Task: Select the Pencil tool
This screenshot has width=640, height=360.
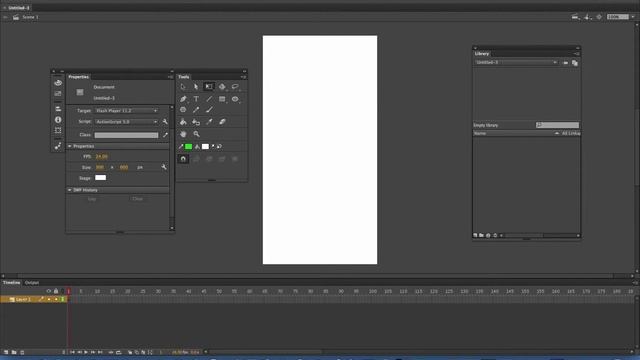Action: point(196,110)
